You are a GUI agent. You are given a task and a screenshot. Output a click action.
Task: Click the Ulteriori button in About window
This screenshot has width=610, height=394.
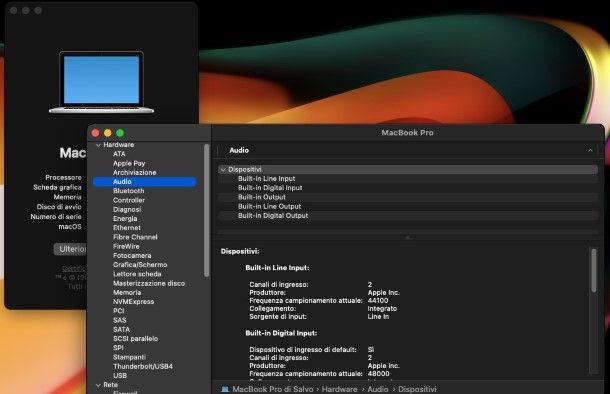[70, 249]
